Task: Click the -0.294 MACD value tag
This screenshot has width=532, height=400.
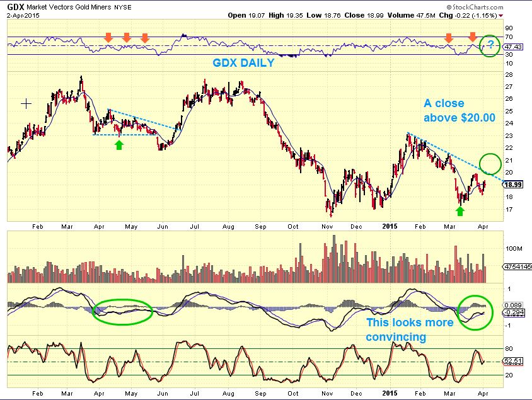Action: pyautogui.click(x=514, y=312)
